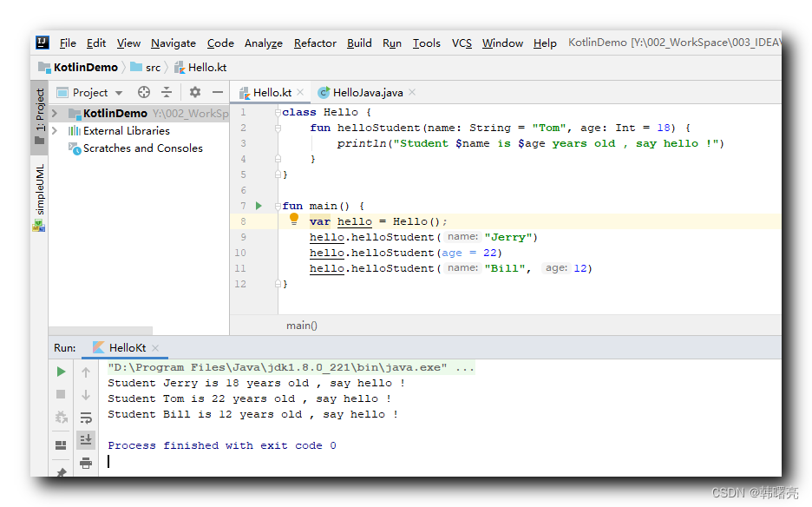Collapse the fun main fold marker
812x507 pixels.
278,207
